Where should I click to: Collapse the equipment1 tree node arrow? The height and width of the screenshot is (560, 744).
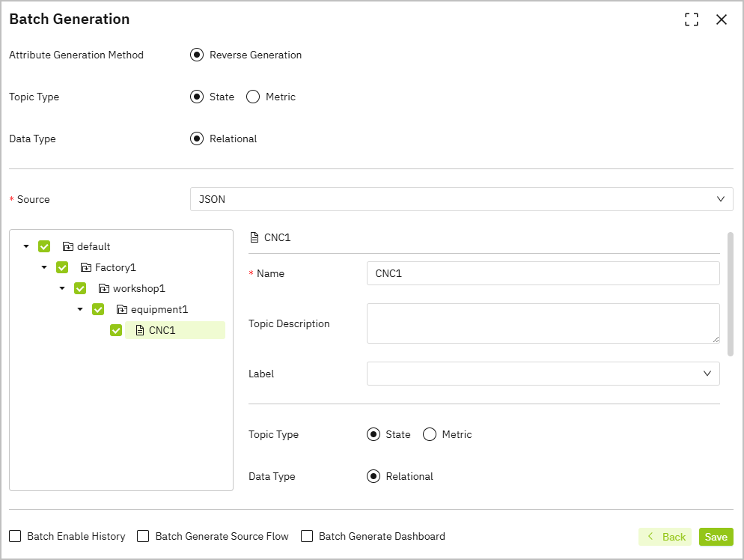click(x=80, y=309)
